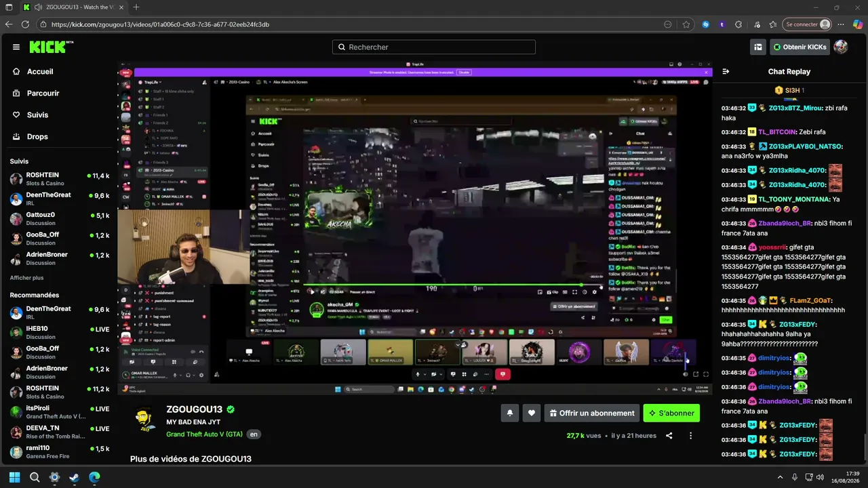Click the 'Plus de vidéos de ZGOUGOU13' heading
This screenshot has width=868, height=488.
(x=191, y=459)
